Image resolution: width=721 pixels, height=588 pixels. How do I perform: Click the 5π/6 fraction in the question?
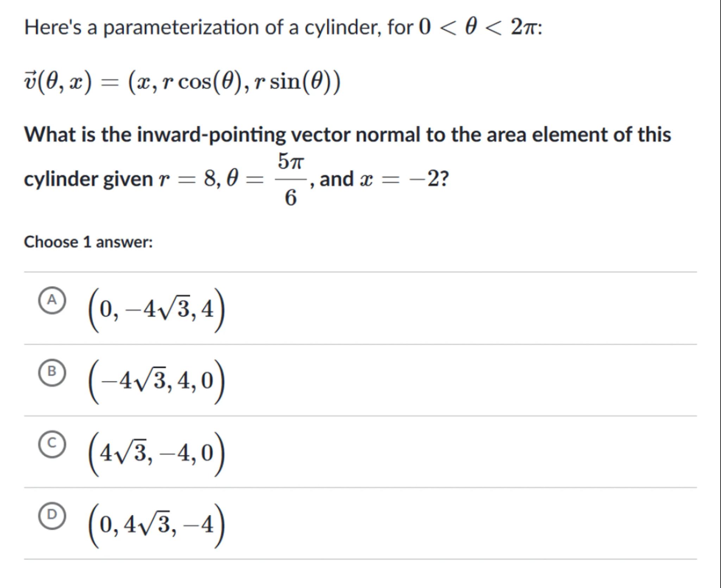pyautogui.click(x=290, y=180)
